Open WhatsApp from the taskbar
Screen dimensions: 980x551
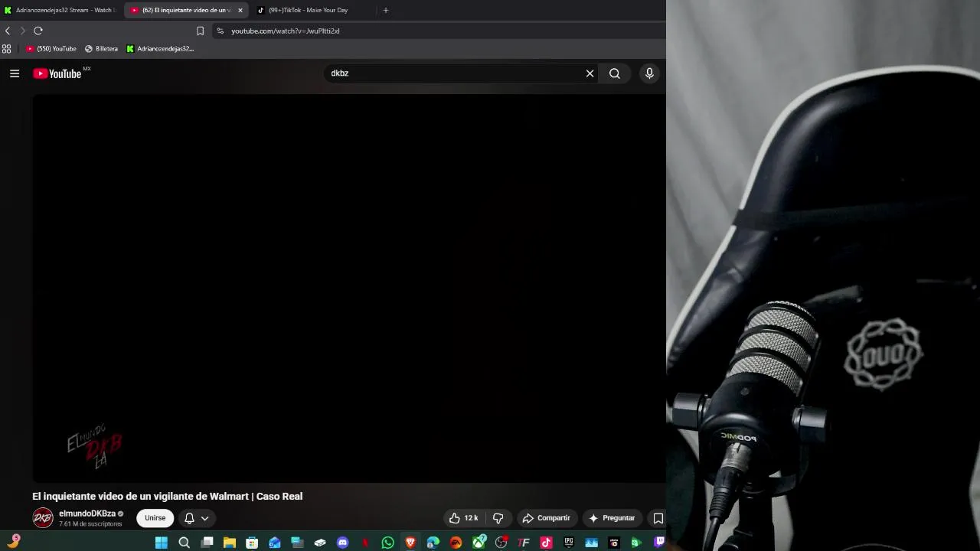click(x=387, y=543)
